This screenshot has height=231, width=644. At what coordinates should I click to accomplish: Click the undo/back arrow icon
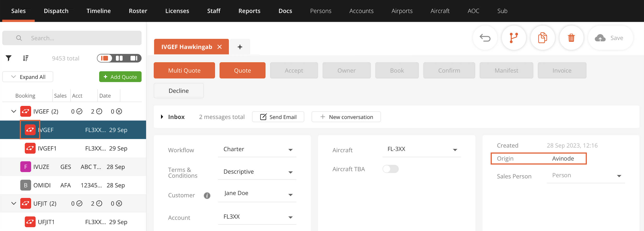coord(485,38)
